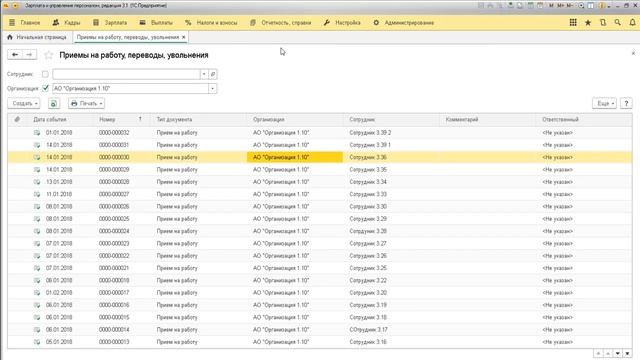Viewport: 640px width, 360px height.
Task: Sort by Комментарий column header
Action: tap(462, 120)
